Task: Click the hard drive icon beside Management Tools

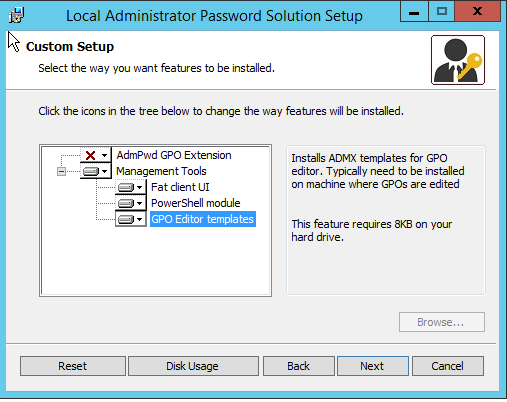Action: tap(91, 171)
